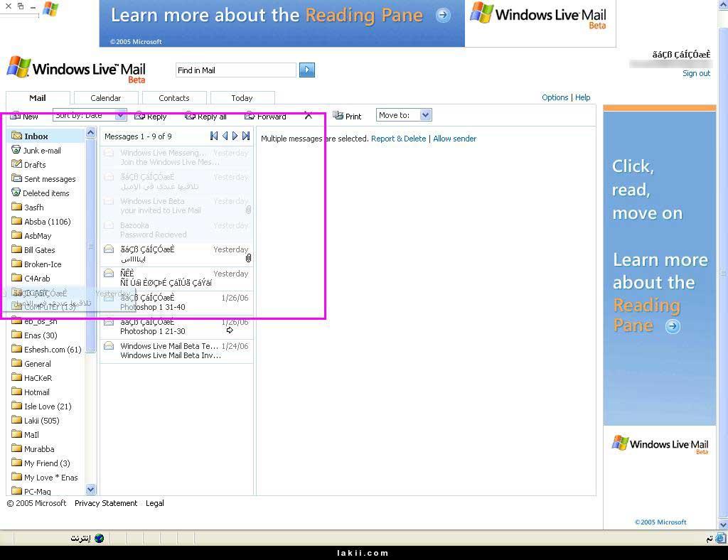Image resolution: width=728 pixels, height=560 pixels.
Task: Open the Hotmail folder
Action: 31,392
